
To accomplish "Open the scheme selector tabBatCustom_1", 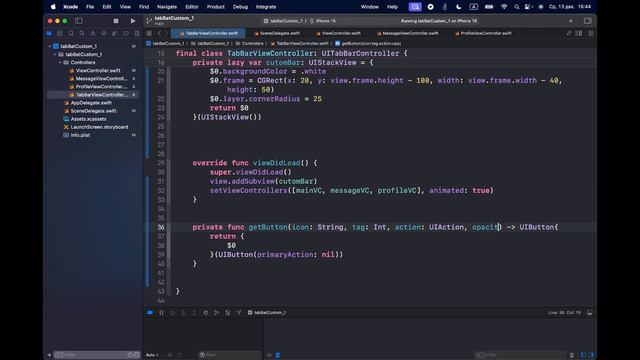I will click(284, 21).
